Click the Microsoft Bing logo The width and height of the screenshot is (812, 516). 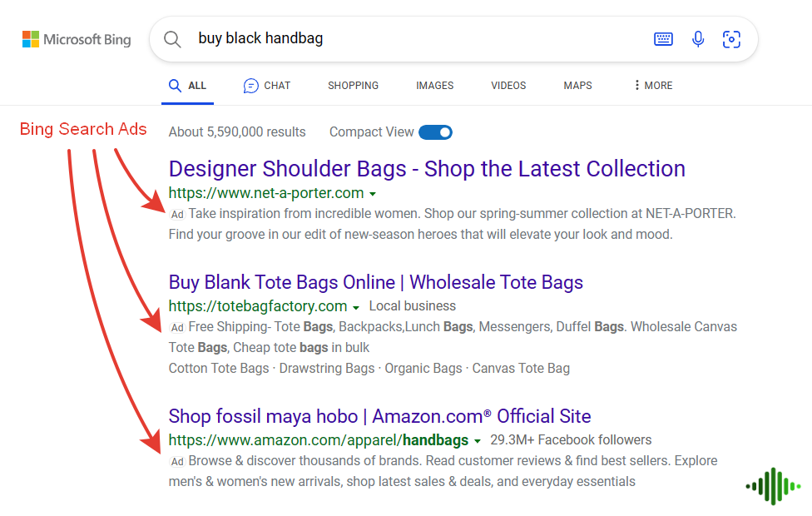[77, 38]
